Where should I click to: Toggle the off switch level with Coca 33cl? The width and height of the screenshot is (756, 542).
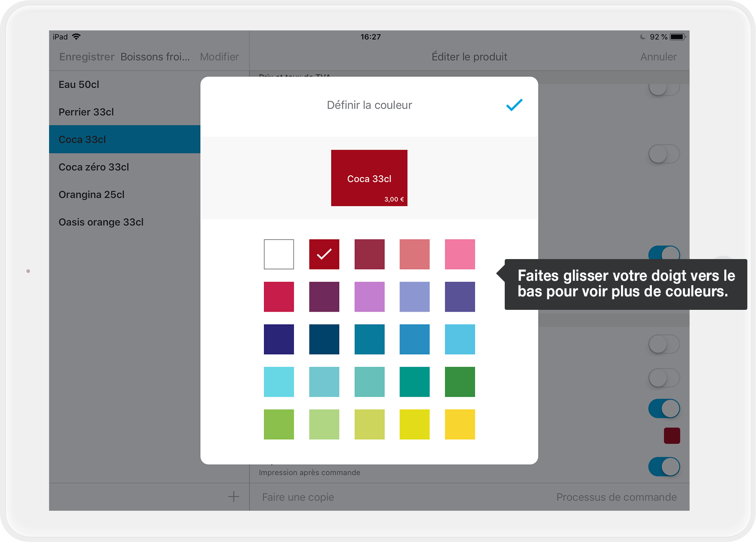pyautogui.click(x=664, y=154)
